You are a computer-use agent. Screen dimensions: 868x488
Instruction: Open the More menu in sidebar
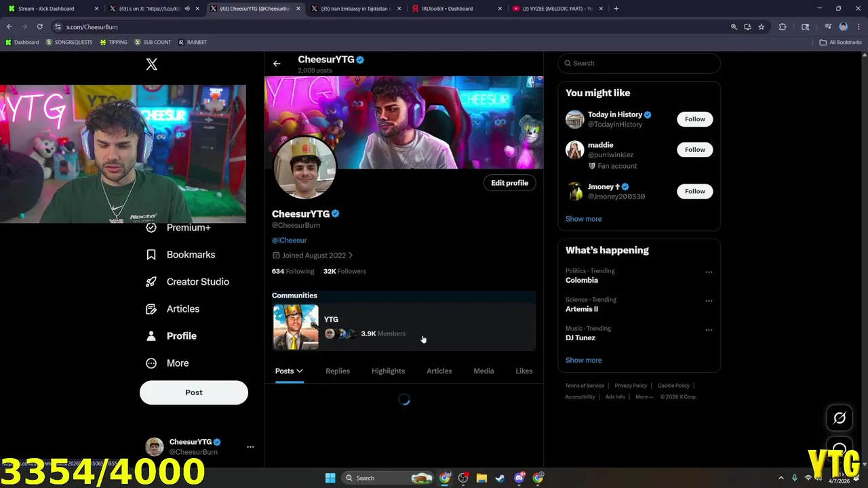[167, 363]
